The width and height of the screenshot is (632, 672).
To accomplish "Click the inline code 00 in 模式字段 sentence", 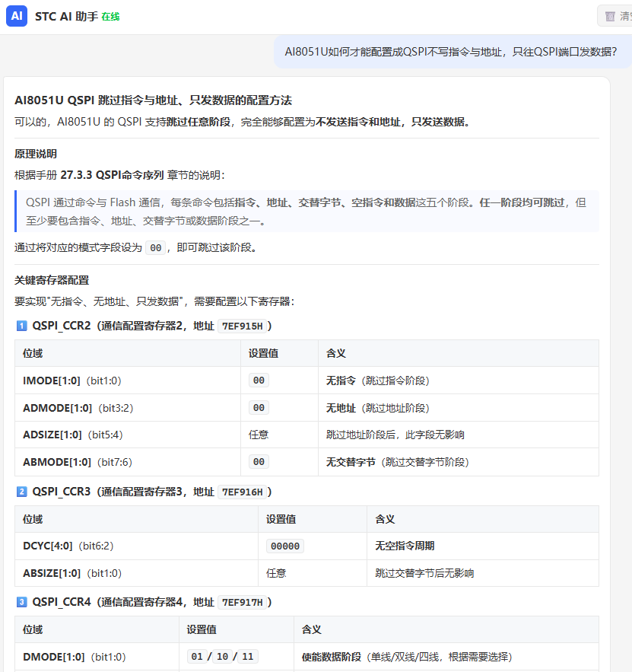I will [x=155, y=247].
